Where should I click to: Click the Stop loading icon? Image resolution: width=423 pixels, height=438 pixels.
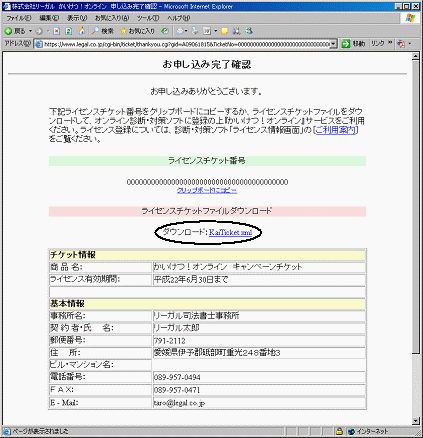57,31
